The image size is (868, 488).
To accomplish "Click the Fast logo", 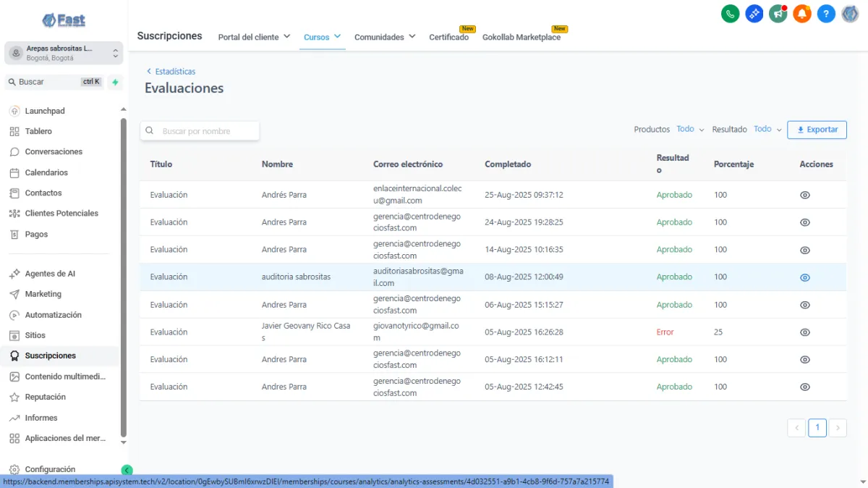I will click(64, 20).
